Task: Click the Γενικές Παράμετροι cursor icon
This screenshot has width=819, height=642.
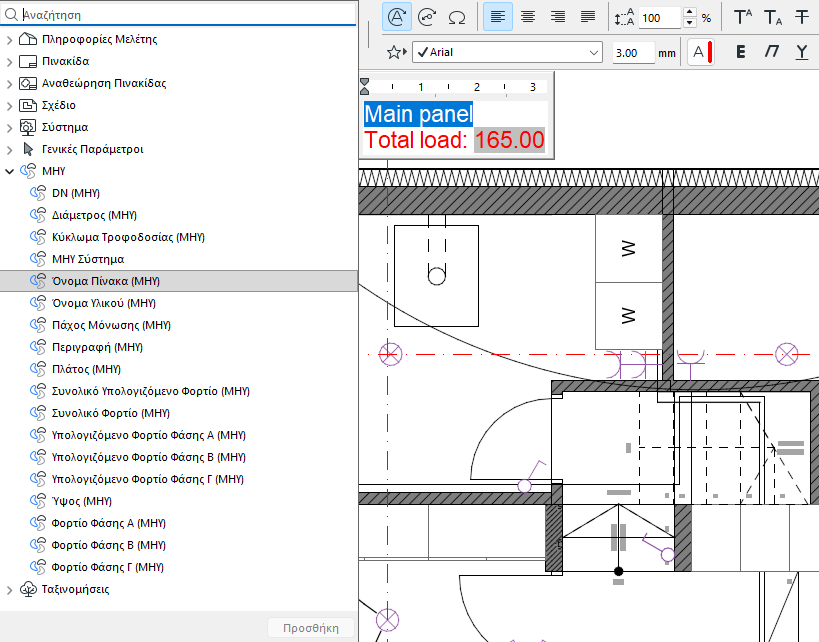Action: [28, 149]
